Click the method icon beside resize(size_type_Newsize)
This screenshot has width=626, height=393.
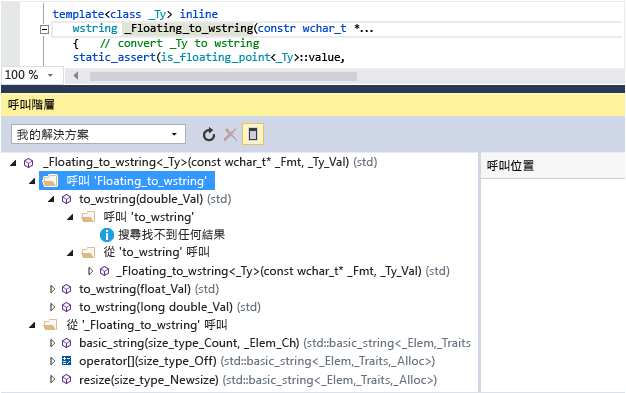[x=67, y=379]
